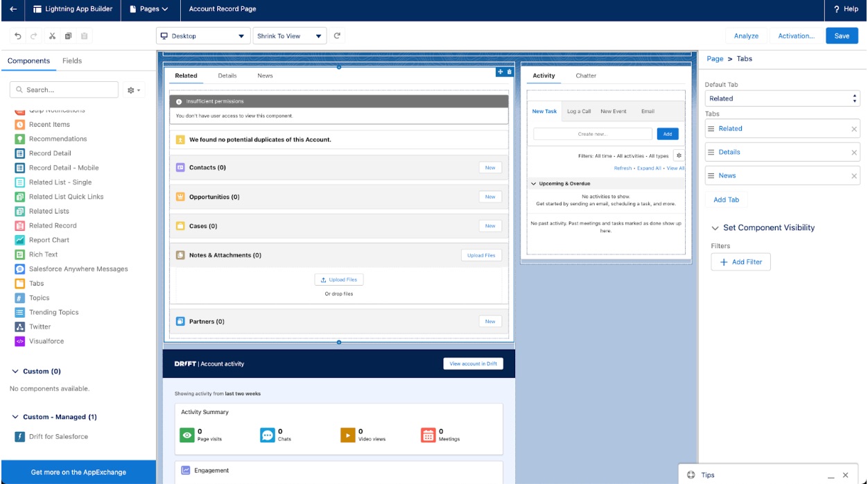868x484 pixels.
Task: Copy the selected component
Action: (x=68, y=36)
